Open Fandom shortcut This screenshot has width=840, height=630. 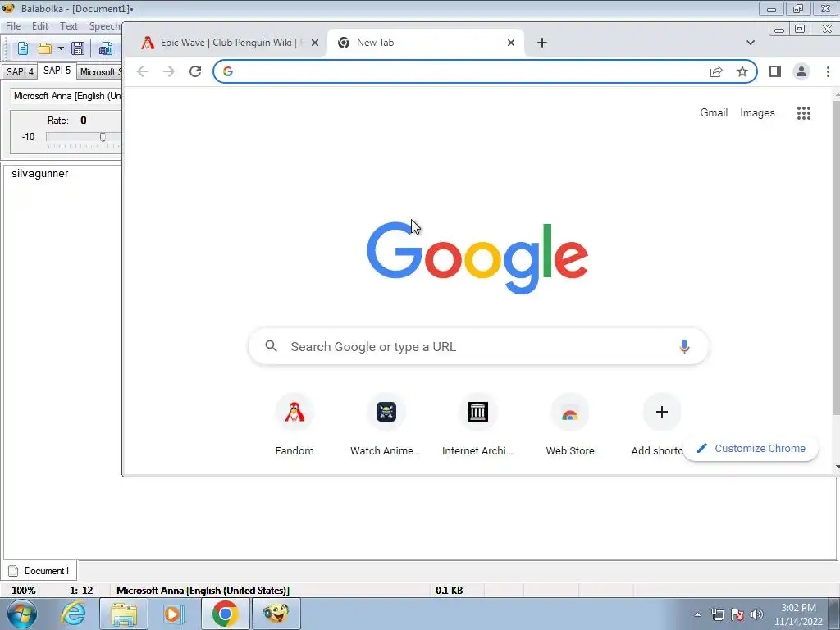point(294,426)
